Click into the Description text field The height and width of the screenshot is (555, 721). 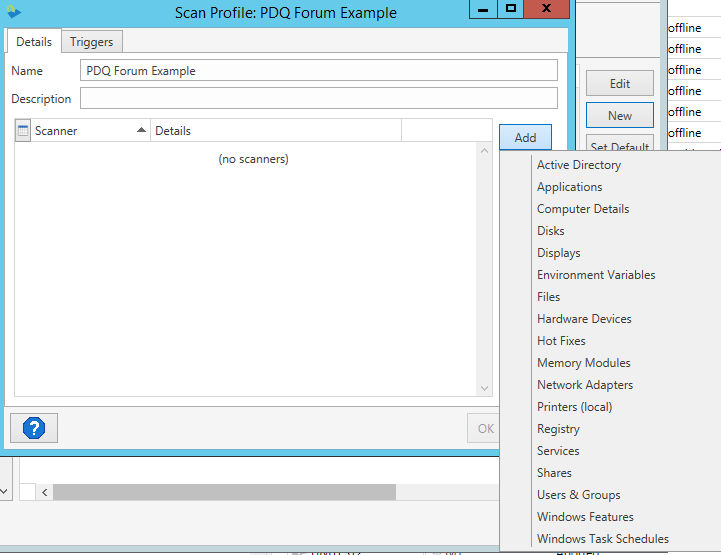pyautogui.click(x=318, y=99)
